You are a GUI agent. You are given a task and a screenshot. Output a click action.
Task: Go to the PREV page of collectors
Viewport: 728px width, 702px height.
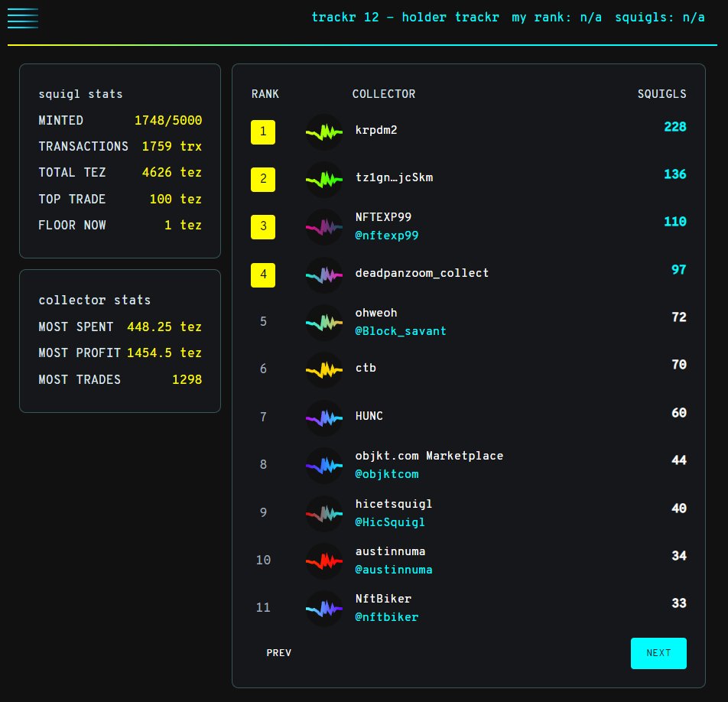279,653
